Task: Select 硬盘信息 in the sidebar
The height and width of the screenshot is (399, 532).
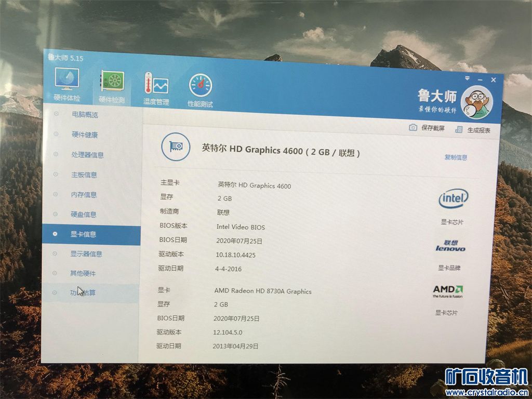Action: 83,215
